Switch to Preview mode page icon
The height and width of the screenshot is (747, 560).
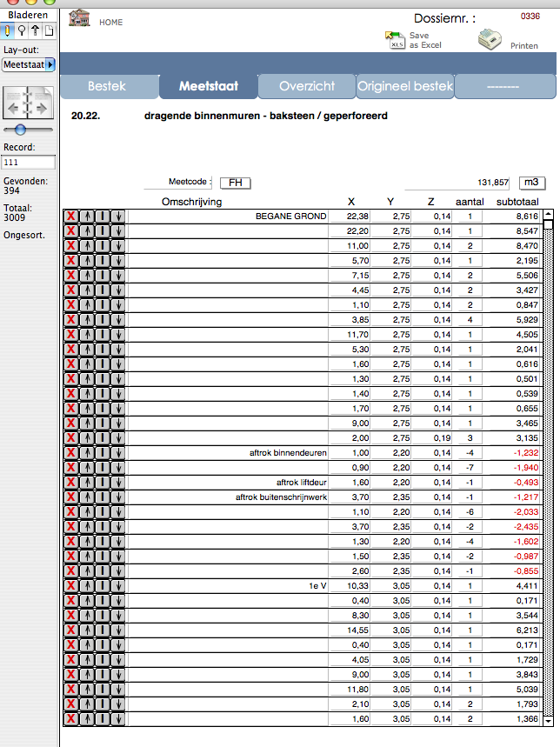[49, 30]
